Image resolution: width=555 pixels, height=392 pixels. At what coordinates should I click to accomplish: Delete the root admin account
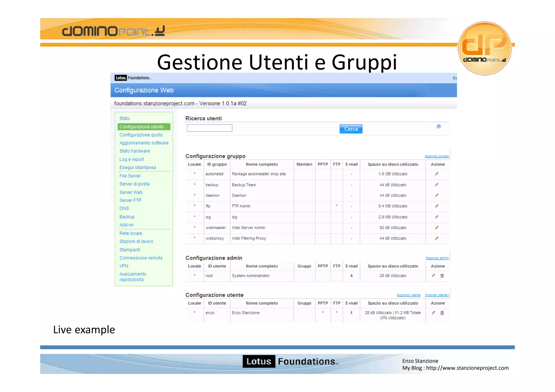point(442,276)
